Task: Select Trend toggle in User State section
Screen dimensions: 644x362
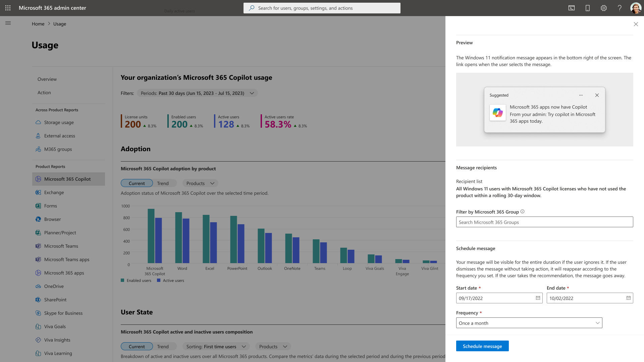Action: (163, 347)
